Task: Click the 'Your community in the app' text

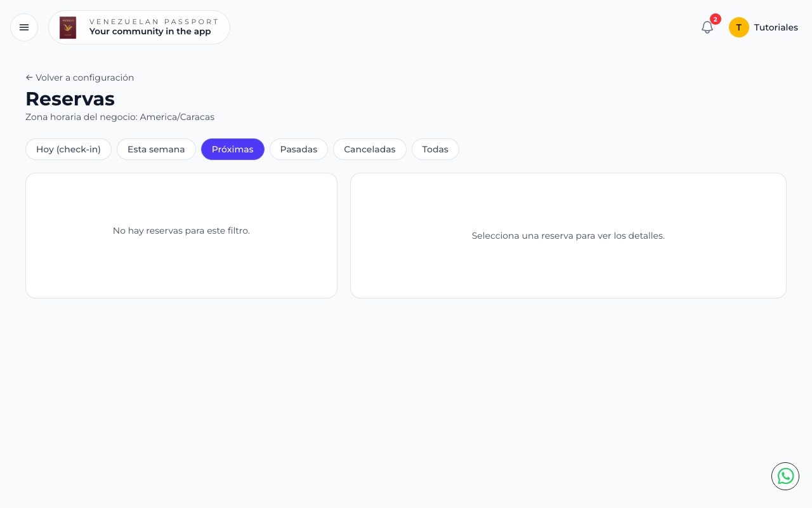Action: pyautogui.click(x=150, y=32)
